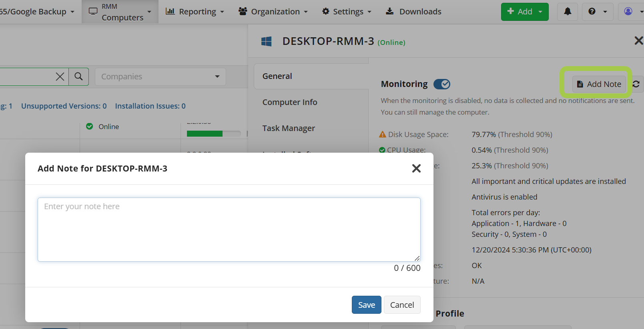Viewport: 644px width, 329px height.
Task: Click the green disk usage progress bar
Action: [214, 134]
